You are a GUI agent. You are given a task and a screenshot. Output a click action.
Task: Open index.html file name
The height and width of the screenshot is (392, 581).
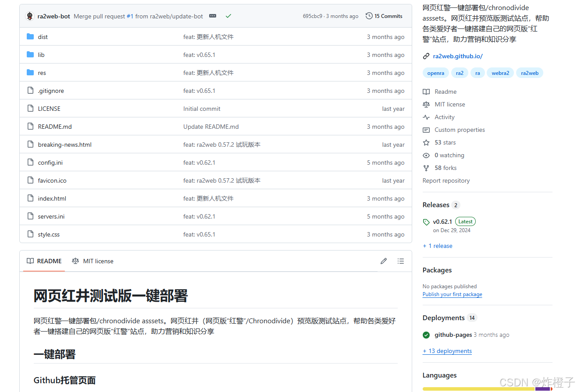click(52, 198)
